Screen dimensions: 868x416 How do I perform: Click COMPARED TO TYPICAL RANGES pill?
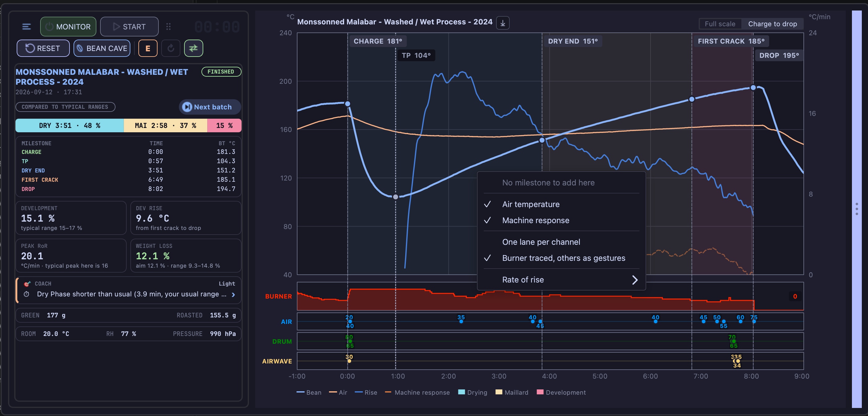click(x=65, y=107)
